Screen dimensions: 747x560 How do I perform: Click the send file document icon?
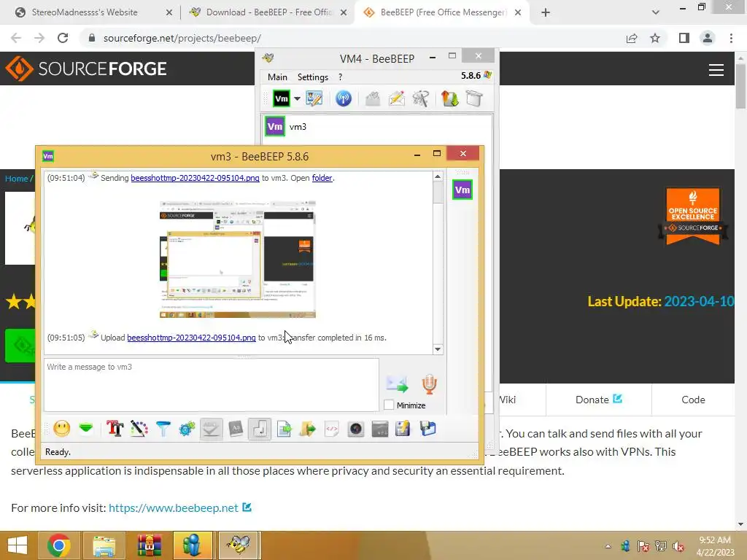point(284,429)
